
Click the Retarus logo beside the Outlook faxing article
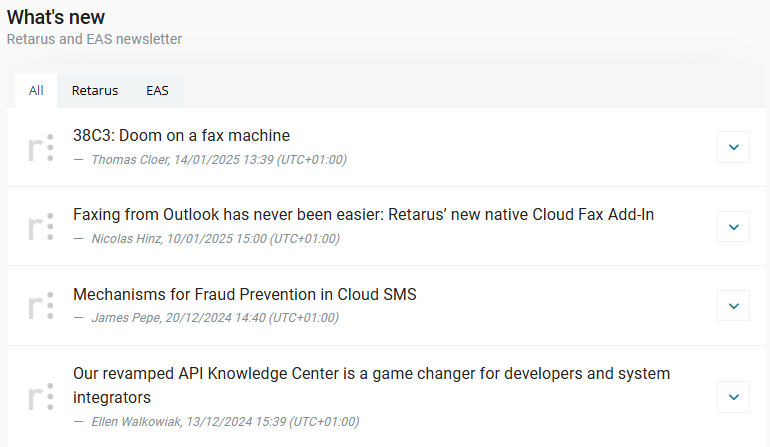(x=41, y=226)
